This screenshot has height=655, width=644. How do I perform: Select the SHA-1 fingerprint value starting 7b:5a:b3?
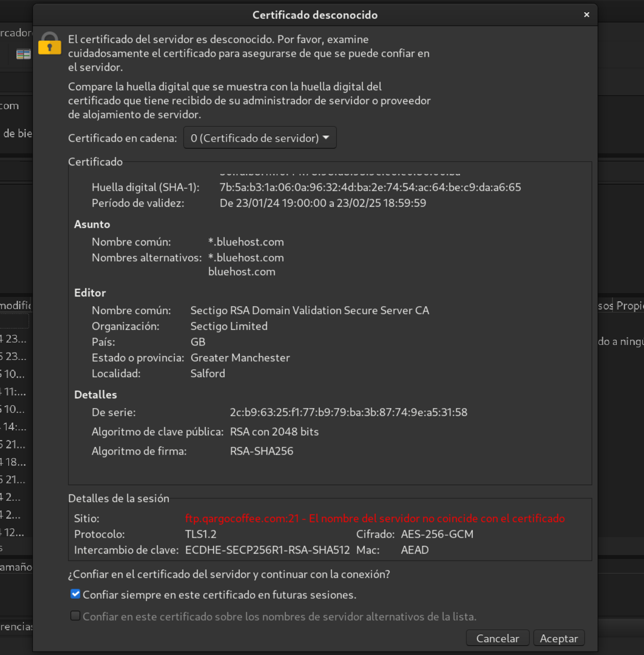point(370,187)
